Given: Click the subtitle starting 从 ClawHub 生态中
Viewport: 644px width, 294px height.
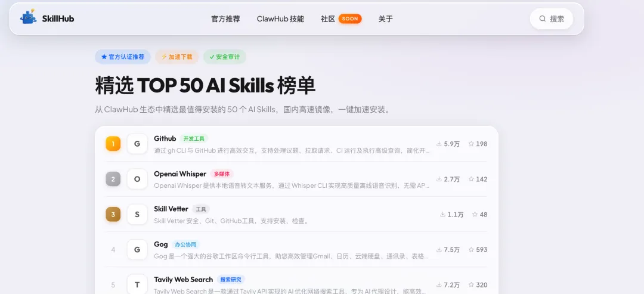Looking at the screenshot, I should pyautogui.click(x=243, y=110).
